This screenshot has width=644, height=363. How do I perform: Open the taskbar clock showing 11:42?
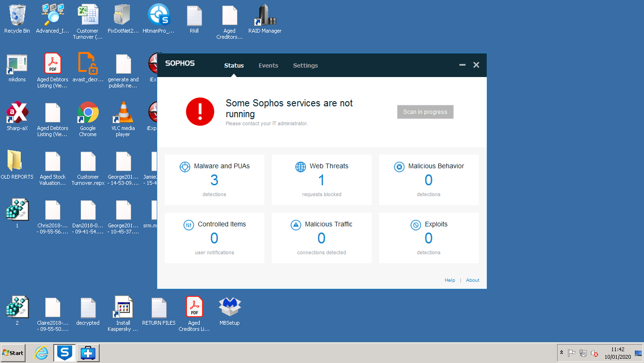point(618,353)
